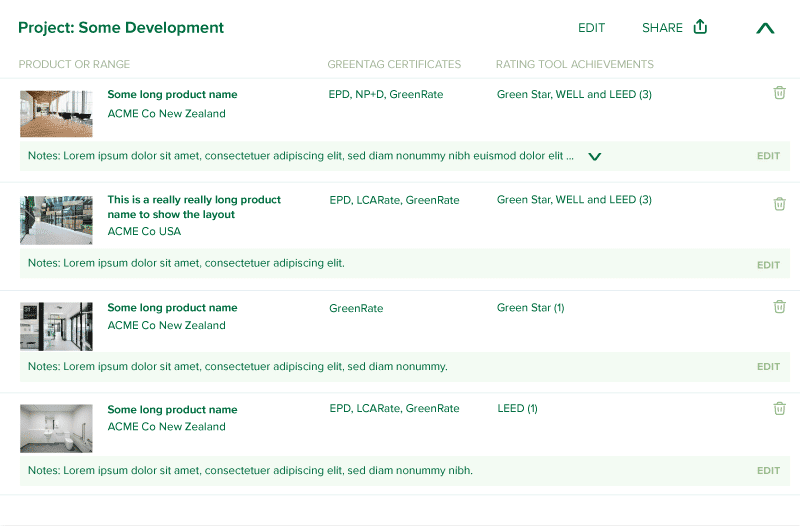800x526 pixels.
Task: Click the share upload icon
Action: click(x=700, y=27)
